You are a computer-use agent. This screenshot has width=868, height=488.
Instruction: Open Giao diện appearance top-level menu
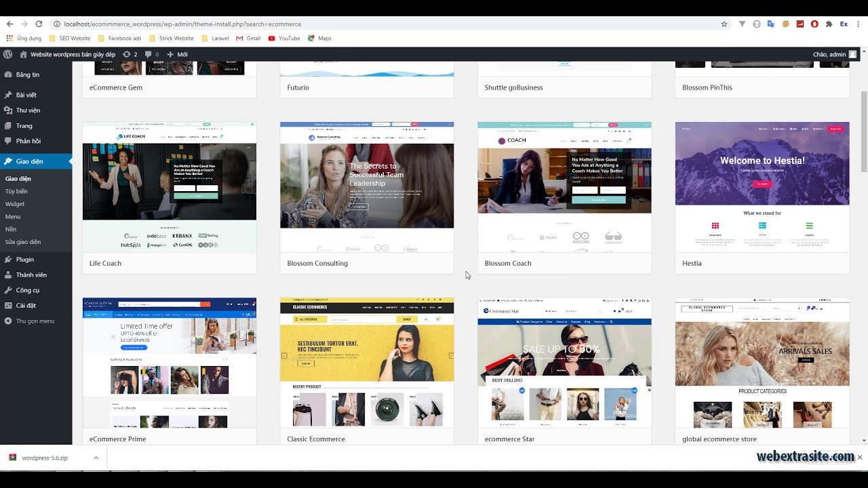click(36, 161)
